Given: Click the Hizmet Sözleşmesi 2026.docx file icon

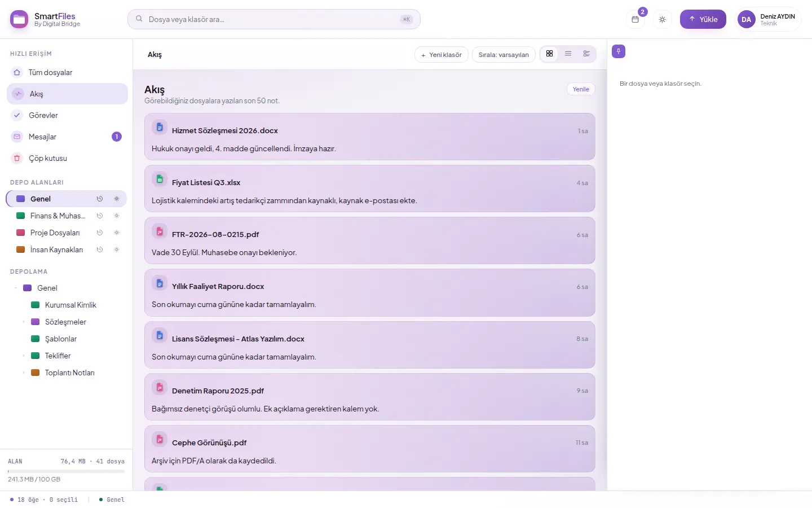Looking at the screenshot, I should [x=160, y=127].
